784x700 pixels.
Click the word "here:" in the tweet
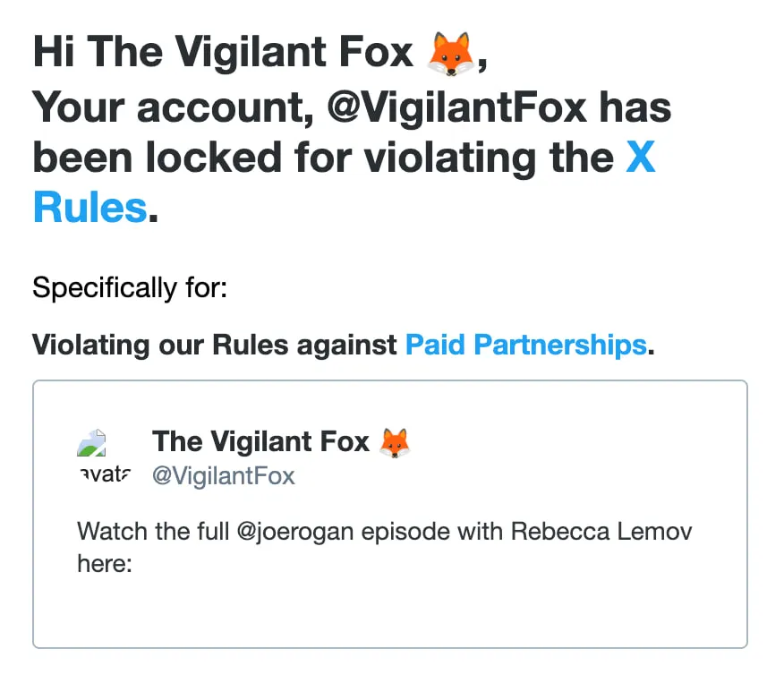tap(105, 564)
